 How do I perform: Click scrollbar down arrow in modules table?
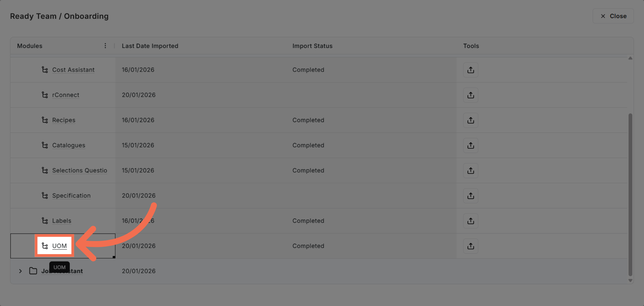click(x=630, y=280)
